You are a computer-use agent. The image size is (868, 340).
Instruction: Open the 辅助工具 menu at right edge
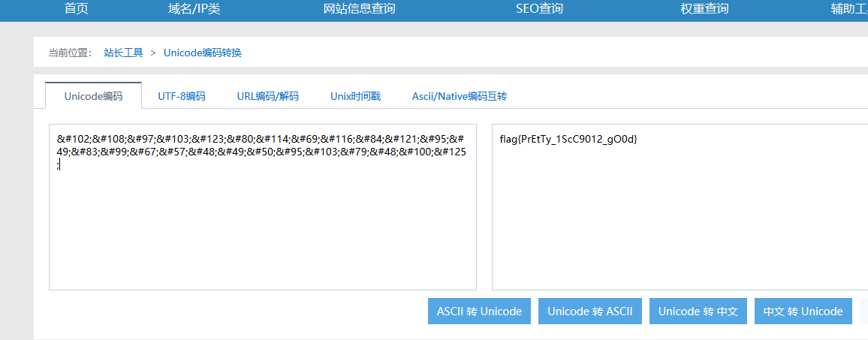pos(849,8)
